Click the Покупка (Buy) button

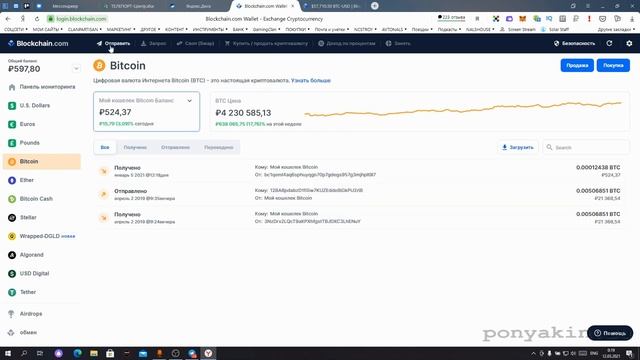click(613, 65)
